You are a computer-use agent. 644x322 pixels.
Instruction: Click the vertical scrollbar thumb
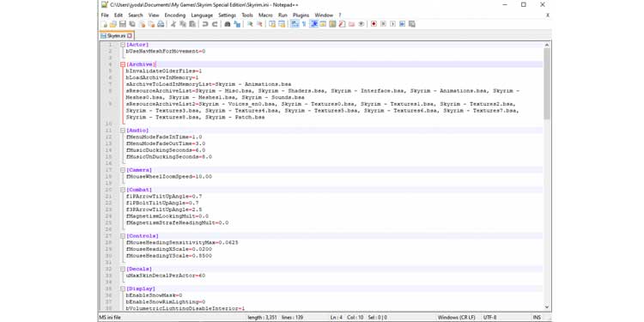547,84
